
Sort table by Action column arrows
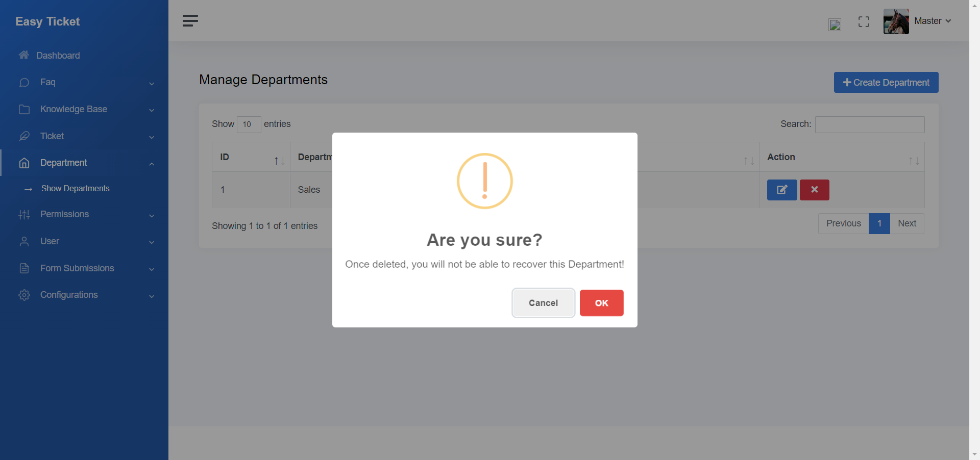click(914, 161)
